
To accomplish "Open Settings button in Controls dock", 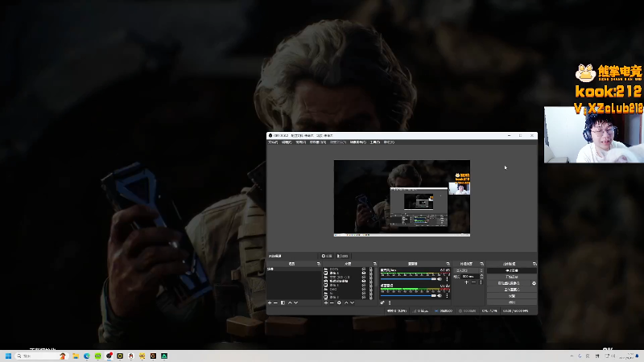I will coord(512,296).
